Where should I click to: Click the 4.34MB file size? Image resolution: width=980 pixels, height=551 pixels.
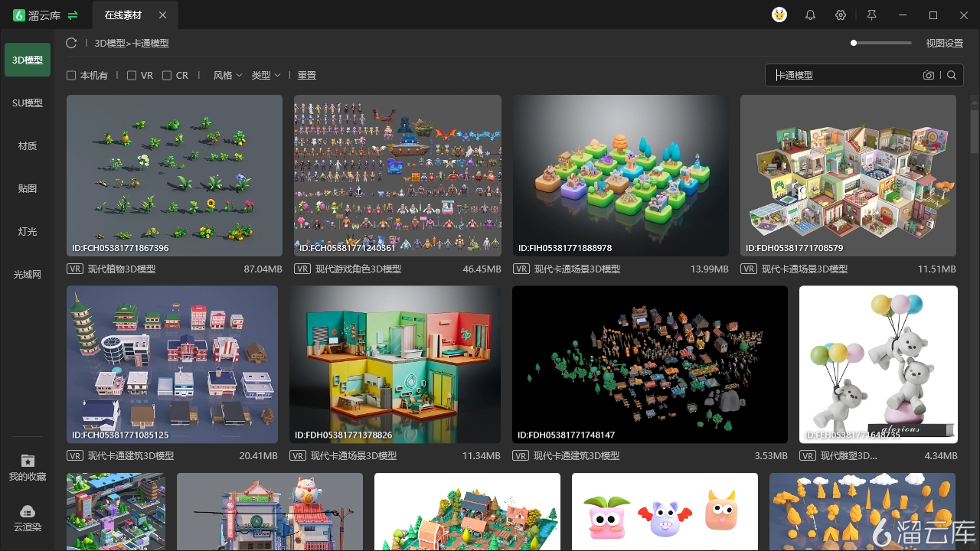[x=941, y=456]
